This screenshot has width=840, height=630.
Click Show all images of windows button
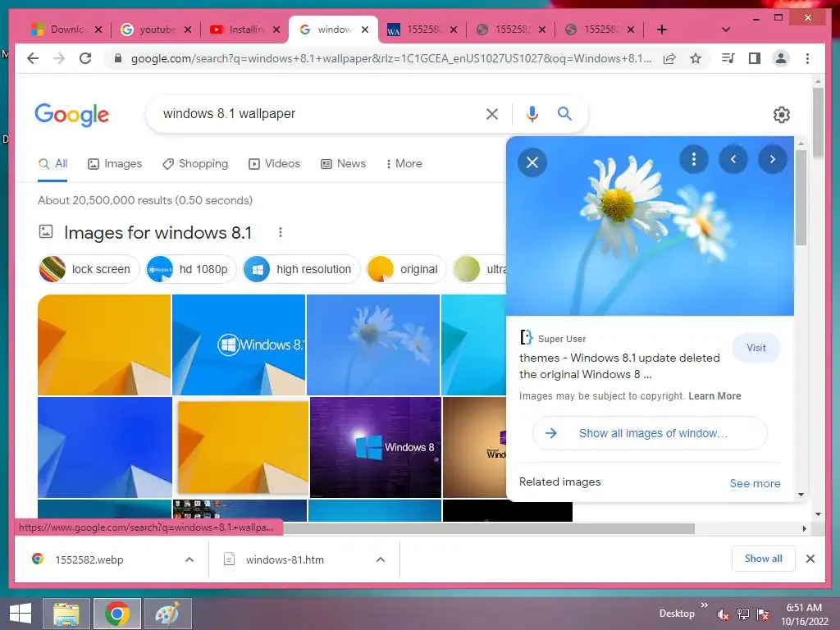point(650,433)
